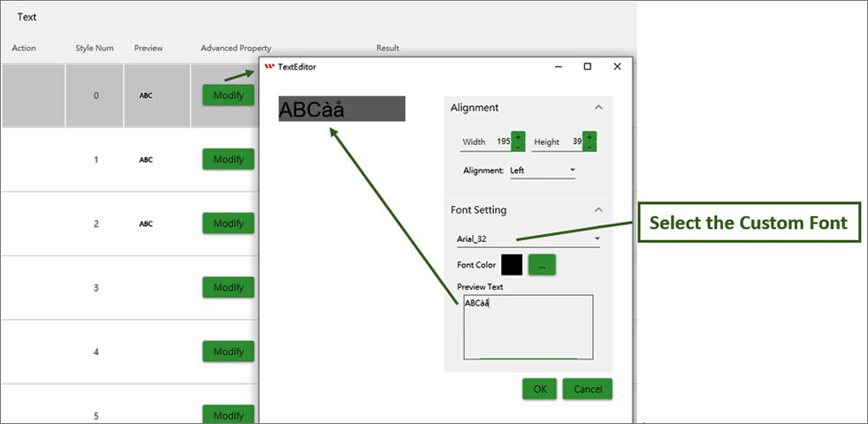Viewport: 868px width, 424px height.
Task: Click Modify button for style 4
Action: pyautogui.click(x=228, y=352)
